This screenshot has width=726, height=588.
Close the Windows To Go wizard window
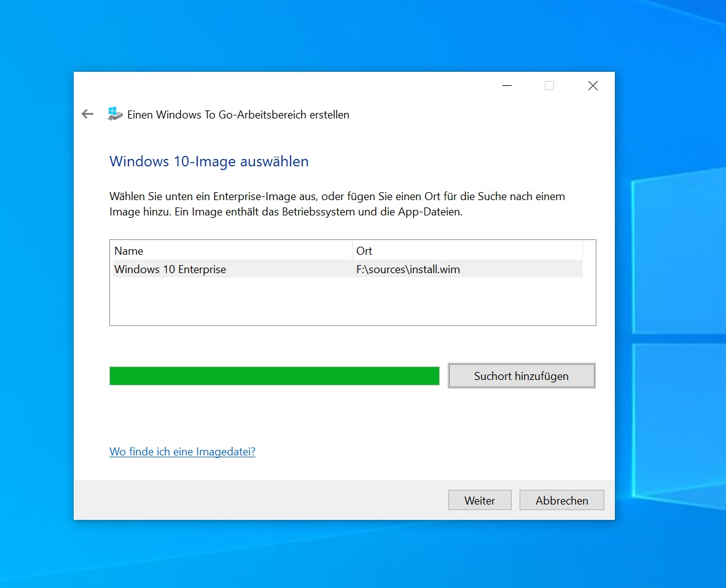click(x=593, y=85)
